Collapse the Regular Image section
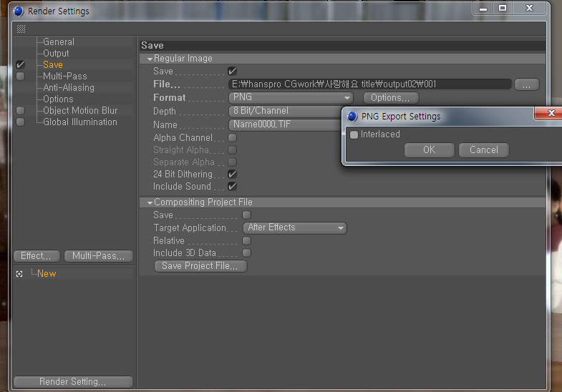Image resolution: width=562 pixels, height=392 pixels. pyautogui.click(x=150, y=59)
